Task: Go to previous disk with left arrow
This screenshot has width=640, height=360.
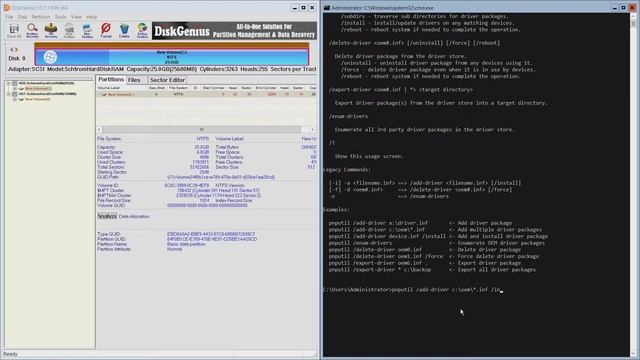Action: point(11,49)
